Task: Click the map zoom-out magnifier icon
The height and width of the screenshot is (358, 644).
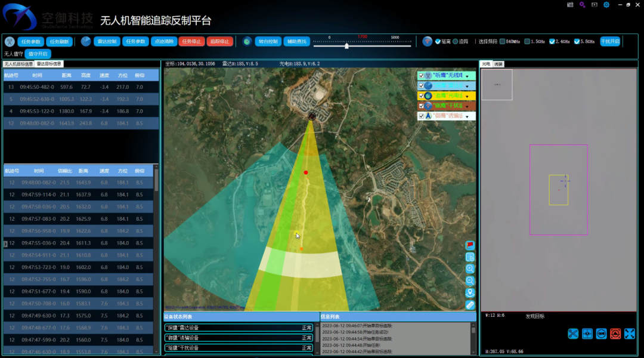Action: pos(470,281)
